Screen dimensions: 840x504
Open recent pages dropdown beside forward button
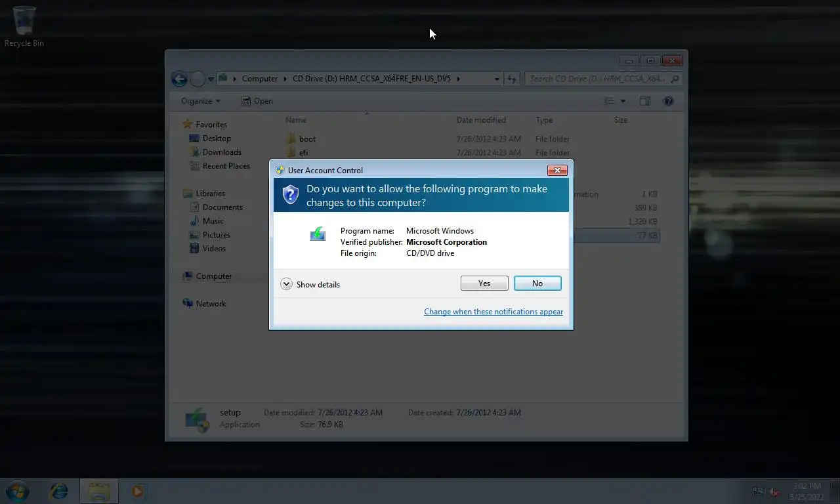211,79
